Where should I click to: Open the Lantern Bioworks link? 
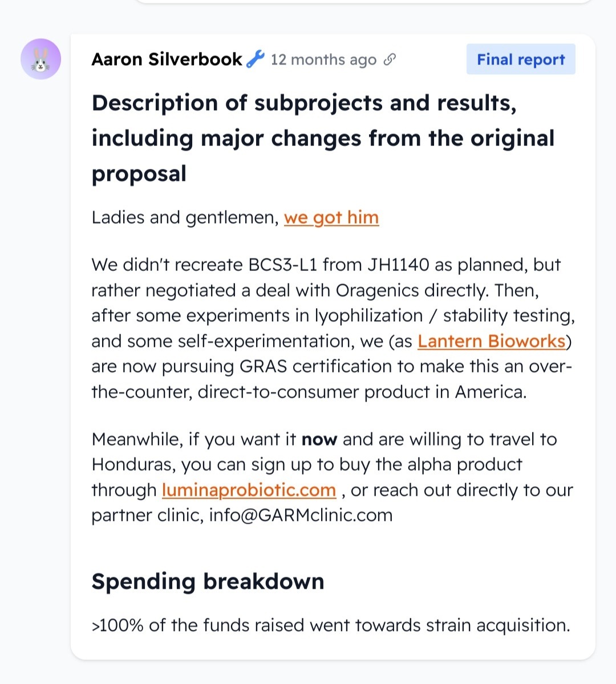coord(492,341)
